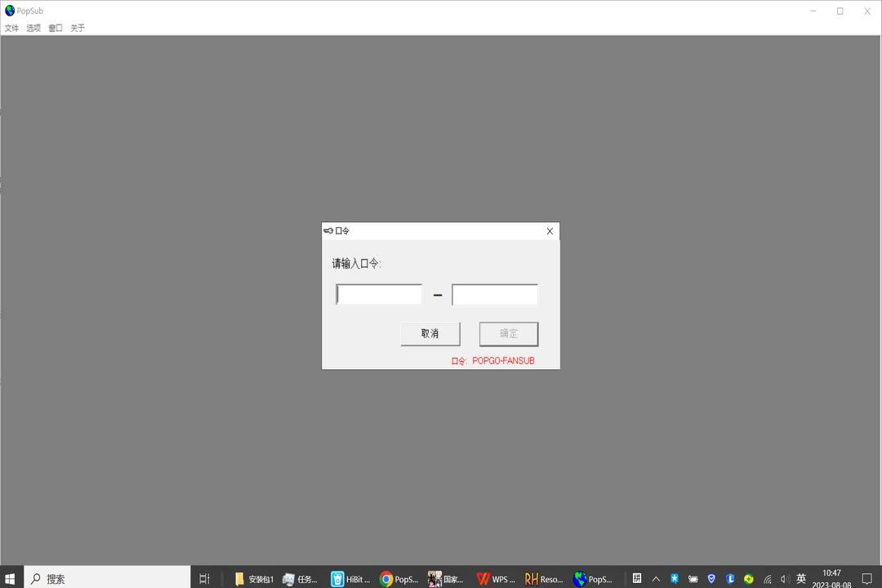Open the 窗口 menu
The height and width of the screenshot is (588, 882).
pyautogui.click(x=56, y=28)
